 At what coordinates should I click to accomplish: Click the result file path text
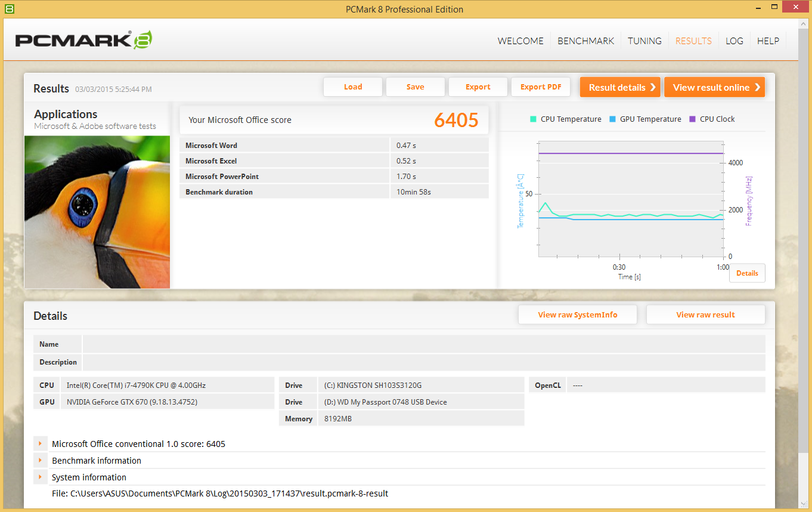220,494
